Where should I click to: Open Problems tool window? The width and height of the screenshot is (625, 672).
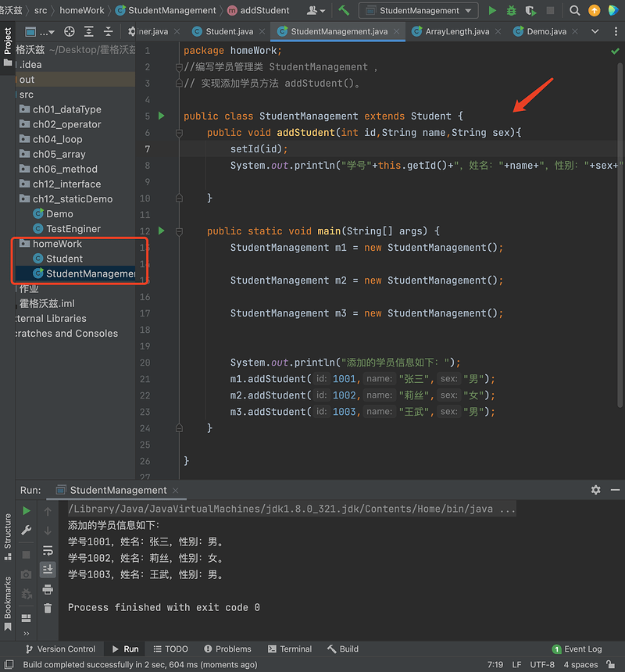click(x=227, y=649)
